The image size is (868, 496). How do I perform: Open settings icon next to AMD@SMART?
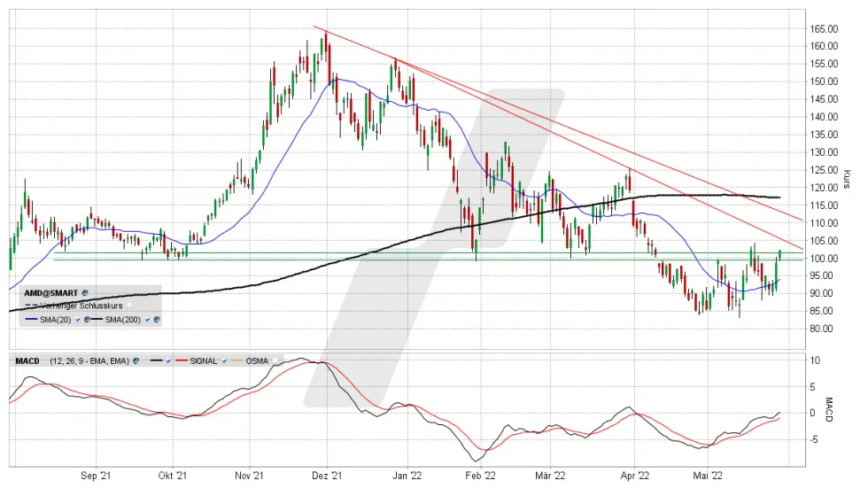85,291
